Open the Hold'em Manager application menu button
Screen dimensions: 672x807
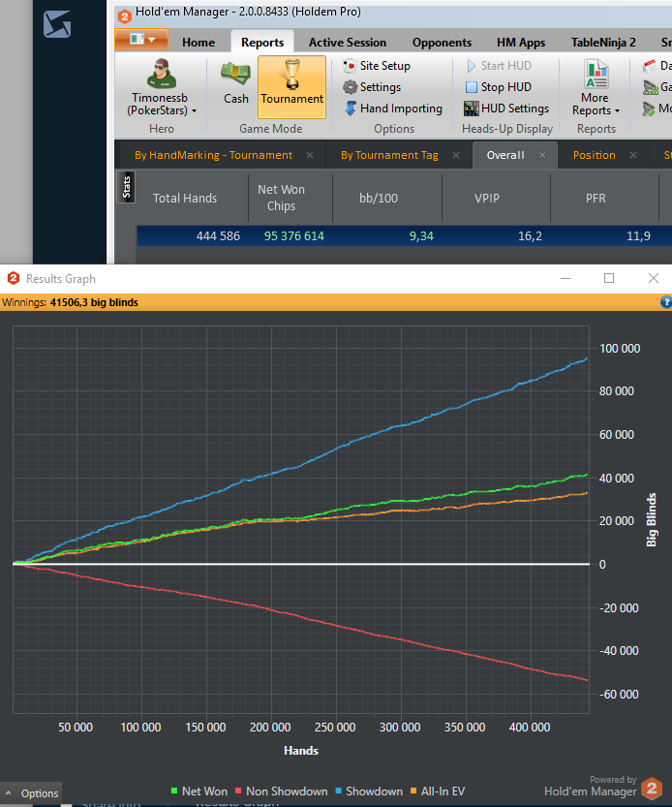click(x=141, y=40)
